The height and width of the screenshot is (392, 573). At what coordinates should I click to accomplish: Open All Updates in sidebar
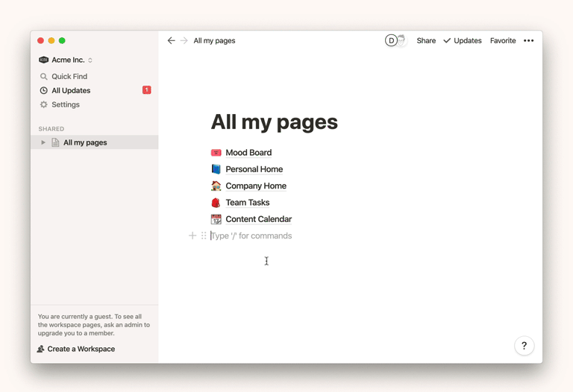click(71, 90)
